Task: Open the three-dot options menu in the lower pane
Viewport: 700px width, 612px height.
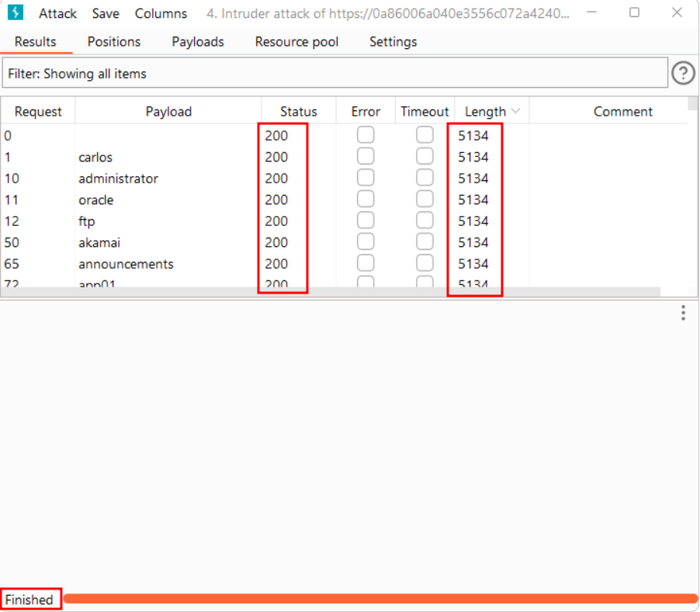Action: 683,313
